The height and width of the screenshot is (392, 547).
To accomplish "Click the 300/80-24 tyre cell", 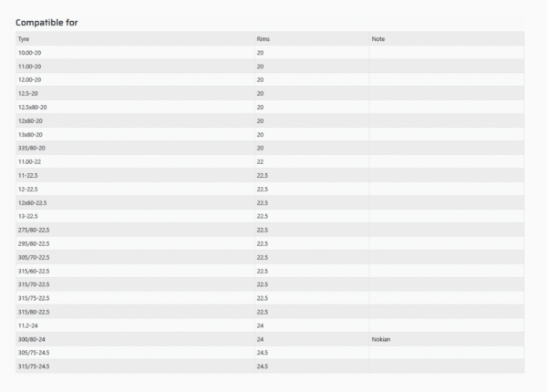I will tap(31, 339).
